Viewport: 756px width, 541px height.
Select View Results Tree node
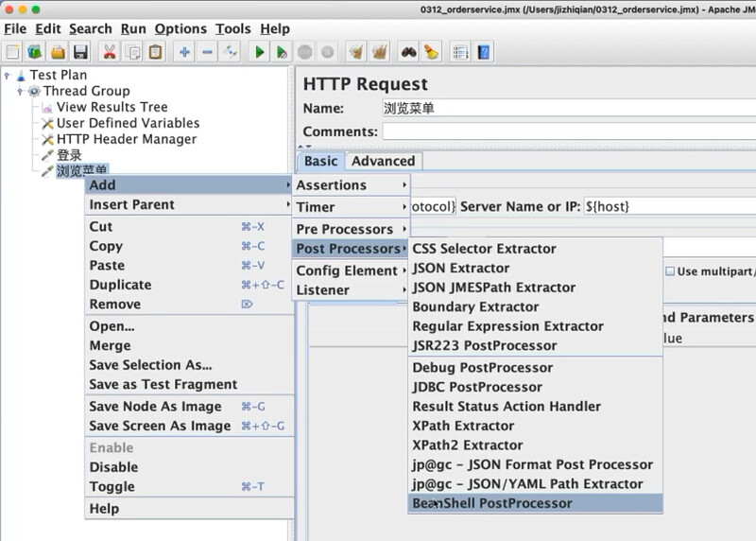[x=112, y=107]
